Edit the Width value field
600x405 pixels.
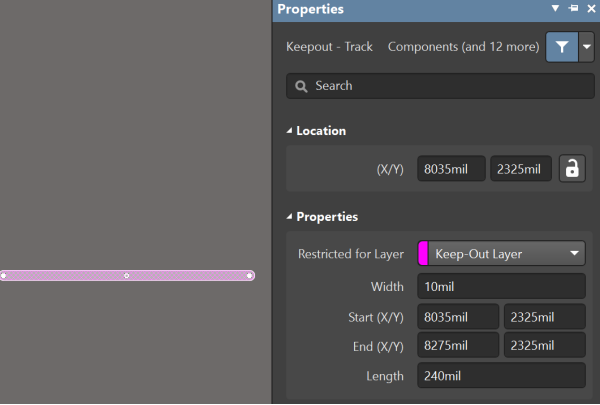(x=500, y=287)
